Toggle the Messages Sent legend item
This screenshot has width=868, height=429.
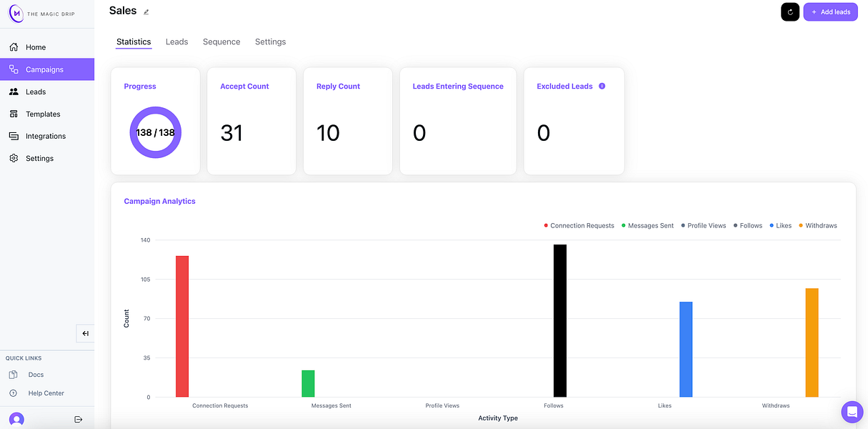pos(647,225)
